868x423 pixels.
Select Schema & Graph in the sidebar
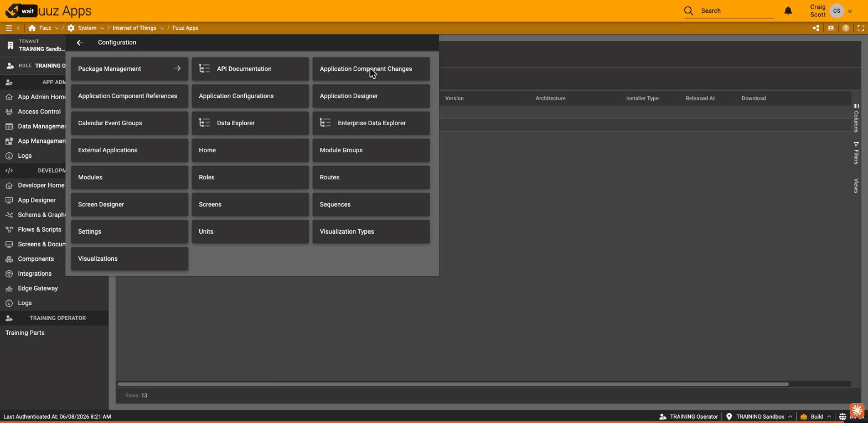[x=42, y=215]
